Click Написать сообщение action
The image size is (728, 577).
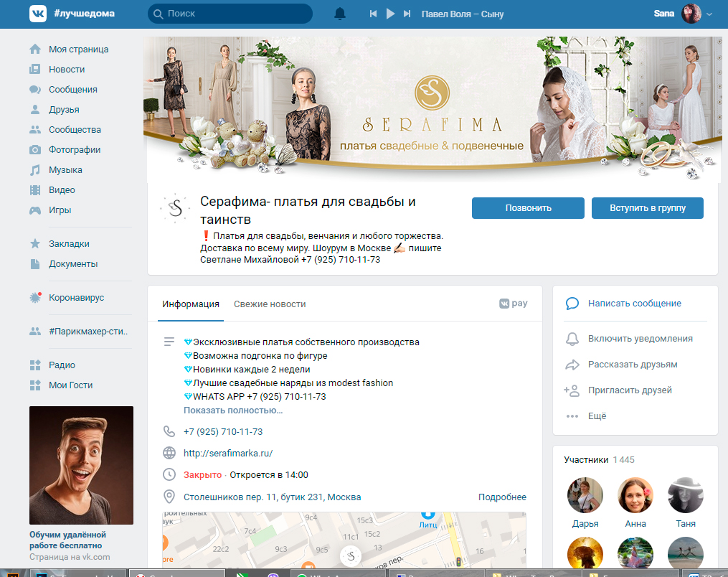[634, 304]
